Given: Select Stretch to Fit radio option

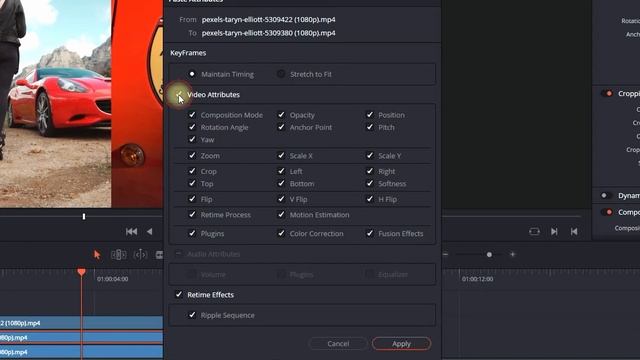Looking at the screenshot, I should (x=281, y=74).
